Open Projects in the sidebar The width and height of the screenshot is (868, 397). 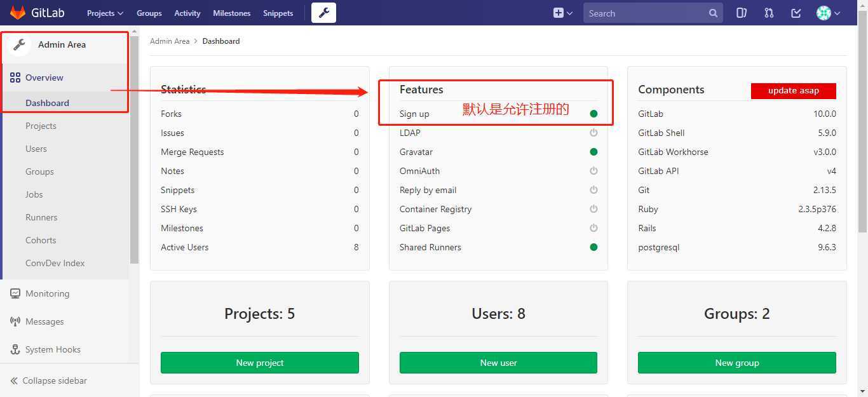coord(41,126)
